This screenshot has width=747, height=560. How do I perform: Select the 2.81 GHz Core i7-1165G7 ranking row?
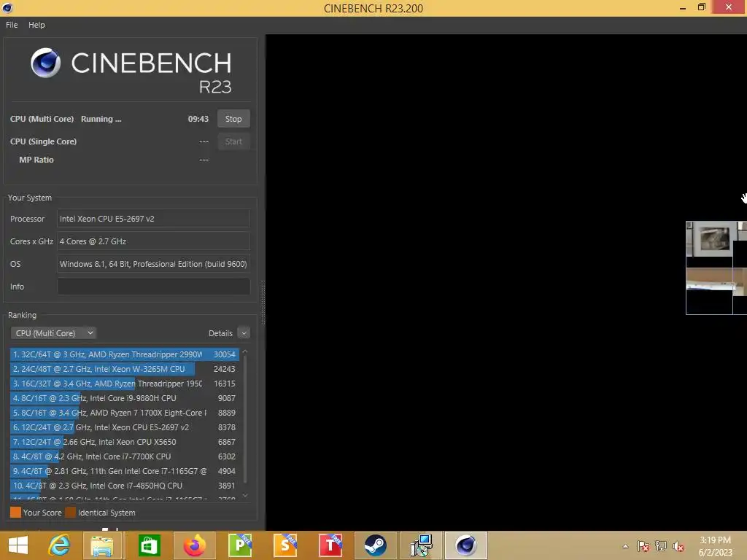pos(124,471)
